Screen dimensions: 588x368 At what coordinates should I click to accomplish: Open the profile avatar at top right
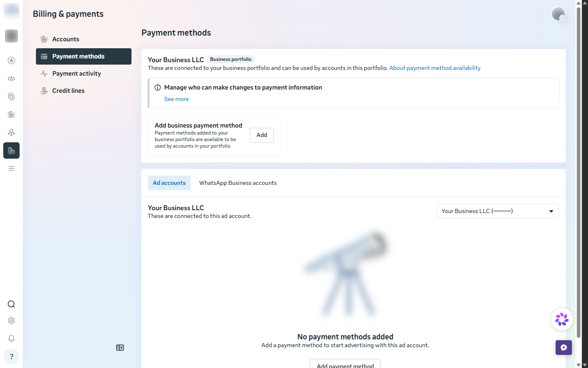[x=558, y=14]
